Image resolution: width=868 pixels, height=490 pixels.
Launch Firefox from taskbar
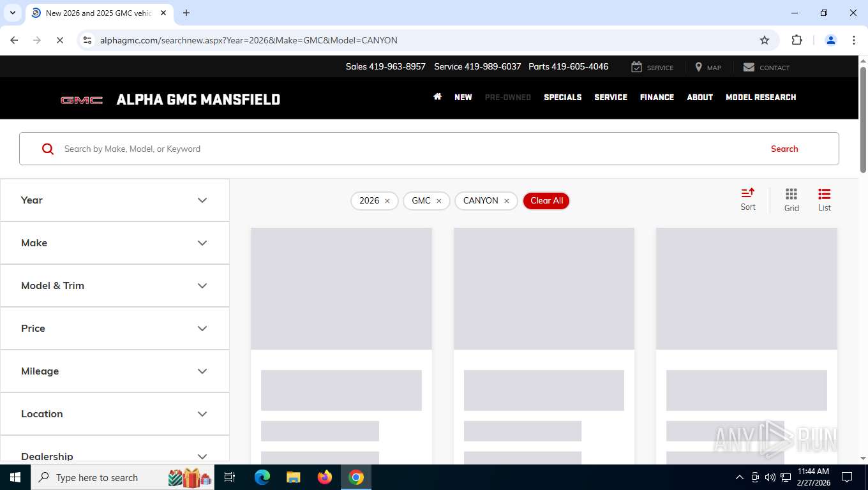325,477
